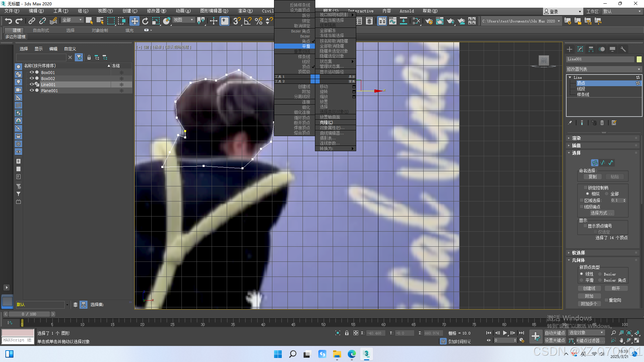Collapse the Line modifier tree arrow
This screenshot has width=644, height=362.
point(570,77)
